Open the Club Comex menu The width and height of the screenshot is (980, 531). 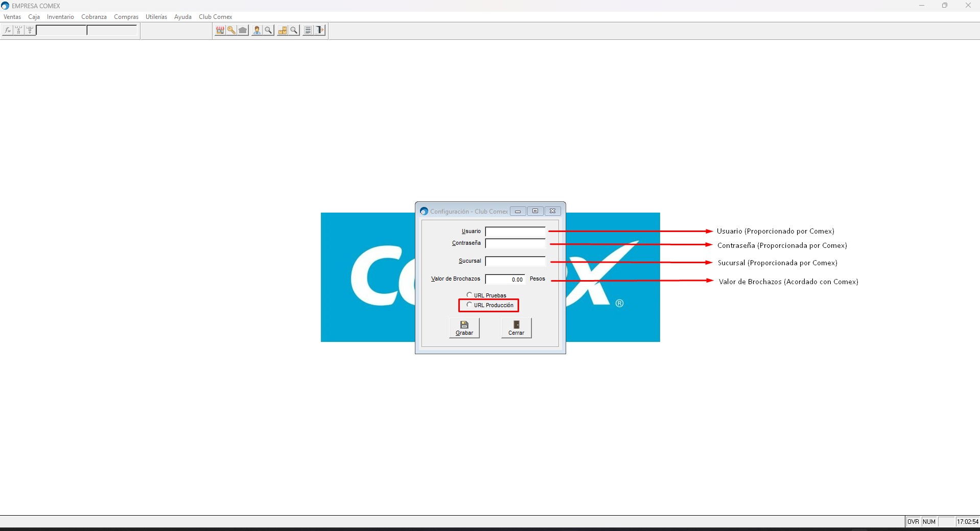point(216,17)
